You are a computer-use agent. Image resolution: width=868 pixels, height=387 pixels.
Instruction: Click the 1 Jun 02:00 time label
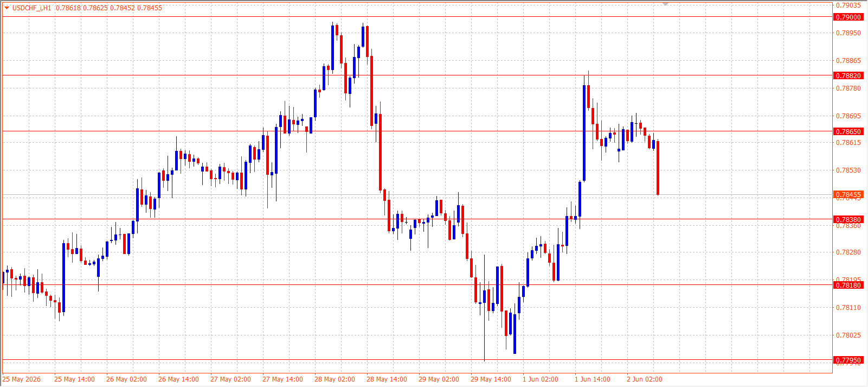click(541, 379)
